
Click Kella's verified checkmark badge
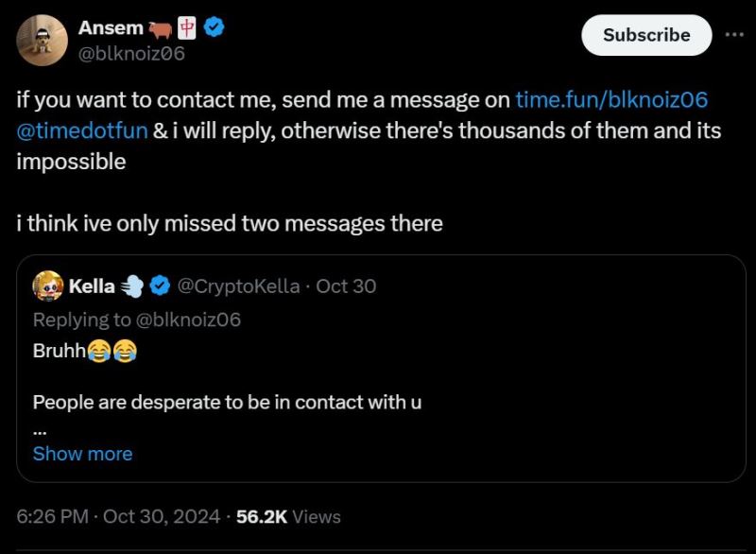(x=160, y=286)
